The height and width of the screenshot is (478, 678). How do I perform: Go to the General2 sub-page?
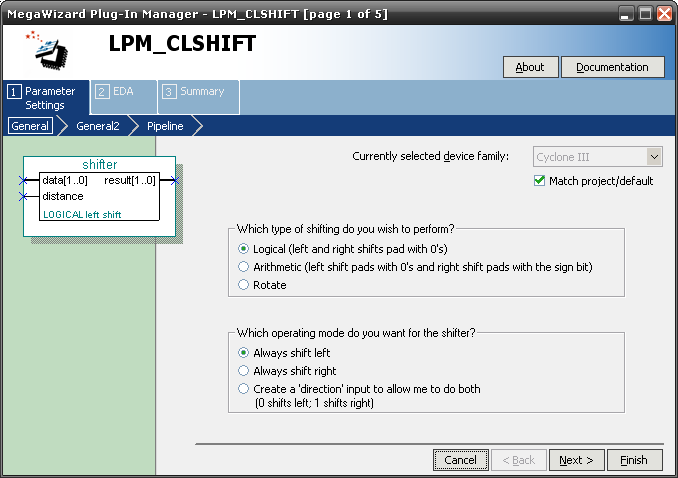tap(98, 126)
